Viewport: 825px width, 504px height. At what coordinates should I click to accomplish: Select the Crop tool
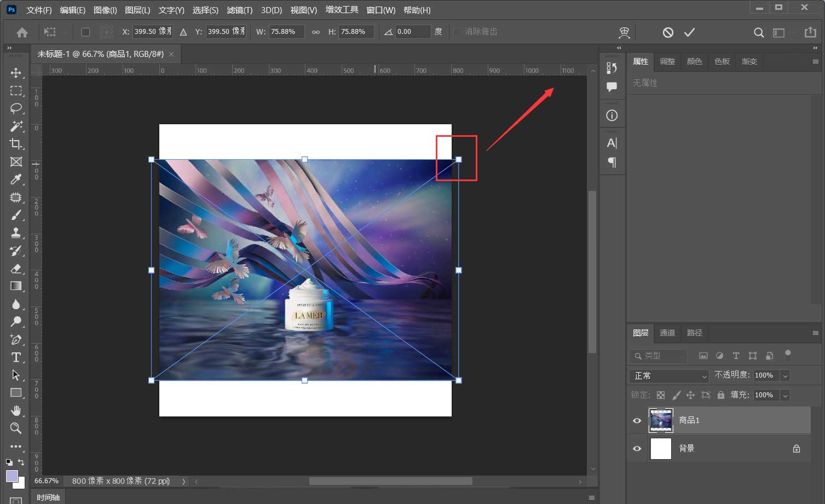click(x=16, y=144)
